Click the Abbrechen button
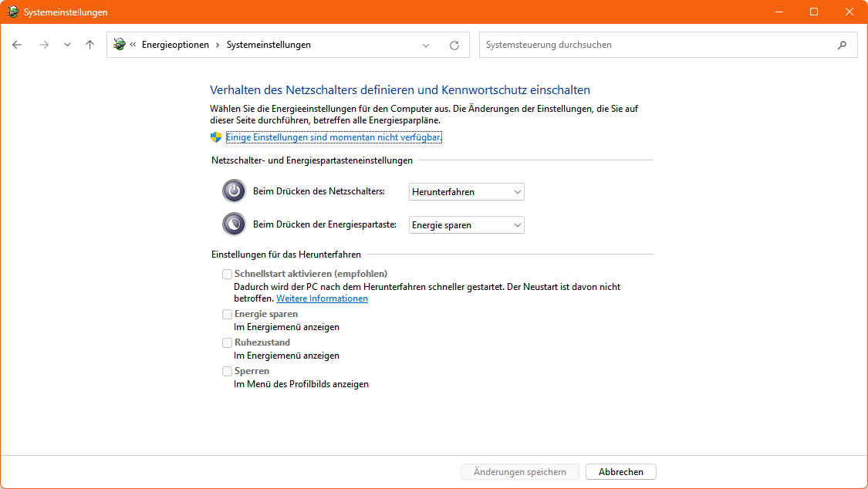868x489 pixels. click(x=621, y=472)
